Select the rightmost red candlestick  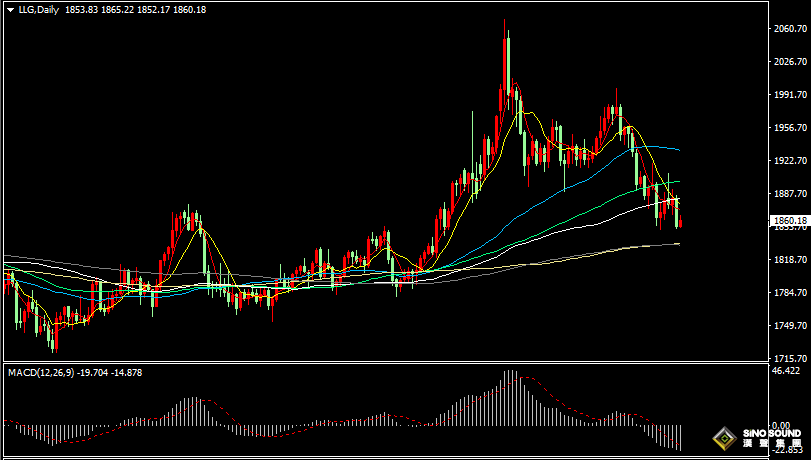[x=681, y=221]
